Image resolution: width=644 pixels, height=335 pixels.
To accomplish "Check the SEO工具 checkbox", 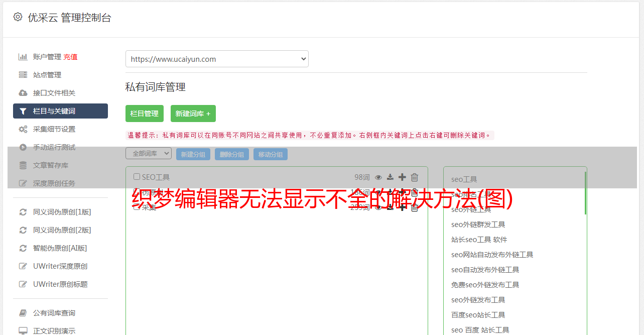I will tap(137, 177).
